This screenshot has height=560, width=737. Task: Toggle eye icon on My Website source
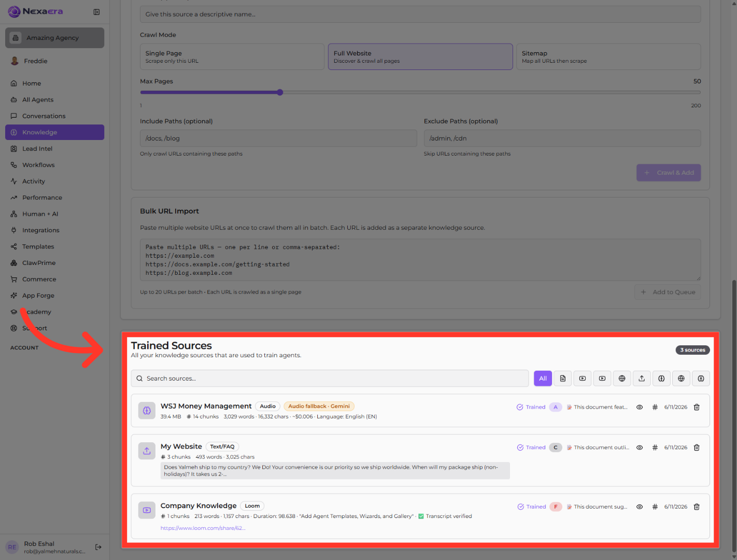click(640, 447)
